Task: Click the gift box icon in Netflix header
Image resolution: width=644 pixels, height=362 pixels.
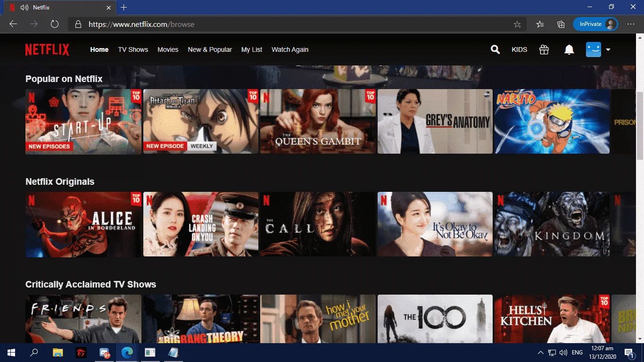Action: pos(544,49)
